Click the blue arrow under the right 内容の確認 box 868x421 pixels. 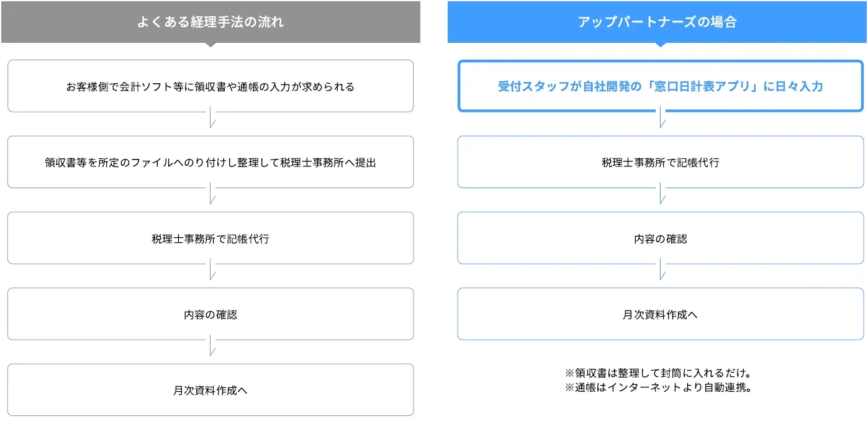(x=661, y=270)
